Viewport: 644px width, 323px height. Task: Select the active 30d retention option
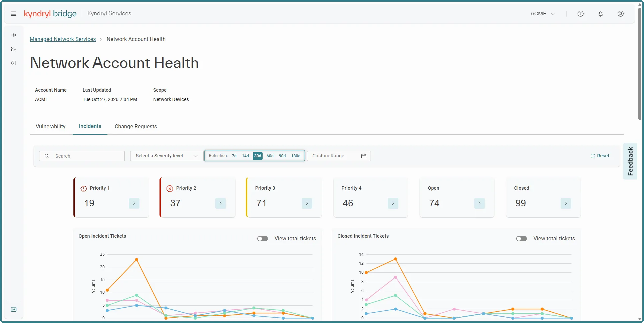[x=258, y=156]
